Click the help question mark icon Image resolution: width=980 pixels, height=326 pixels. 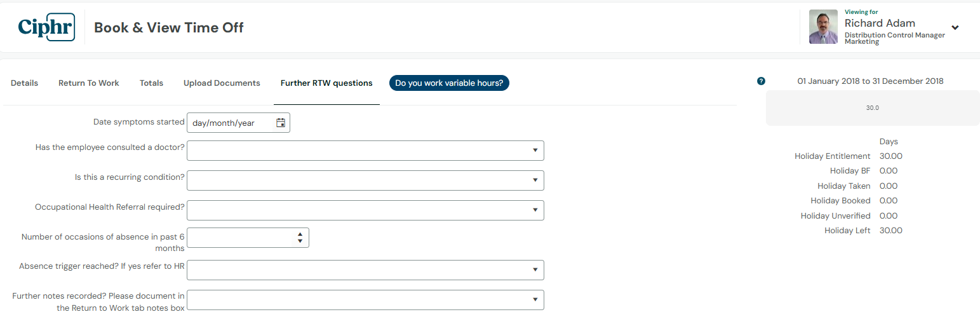click(762, 81)
